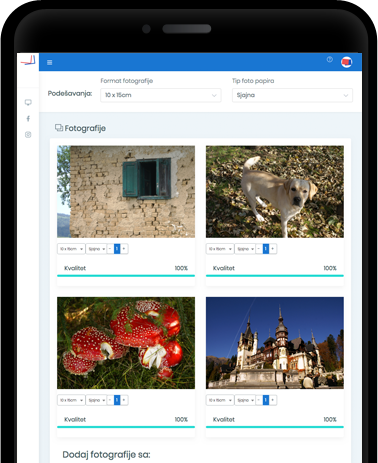378x463 pixels.
Task: Increase quantity for castle photo
Action: (x=273, y=400)
